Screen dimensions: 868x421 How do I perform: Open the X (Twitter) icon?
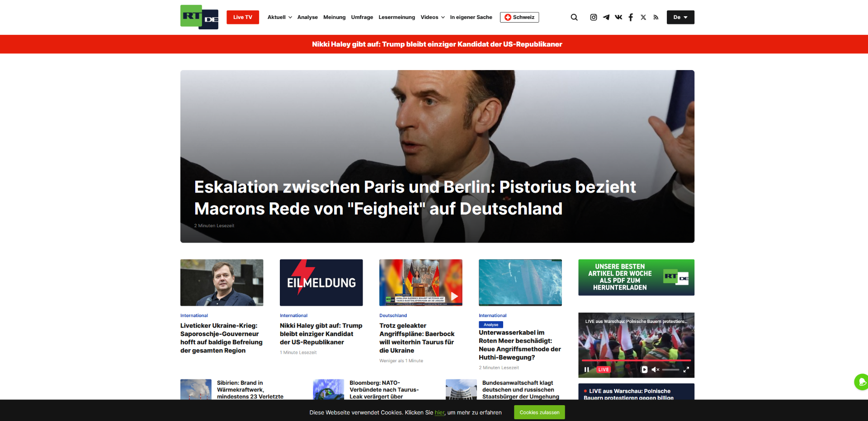(643, 17)
